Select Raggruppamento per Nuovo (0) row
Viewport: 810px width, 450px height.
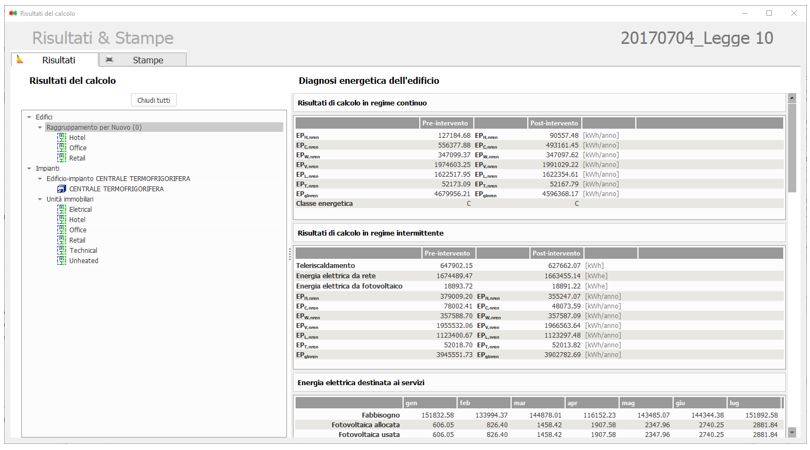pos(164,127)
